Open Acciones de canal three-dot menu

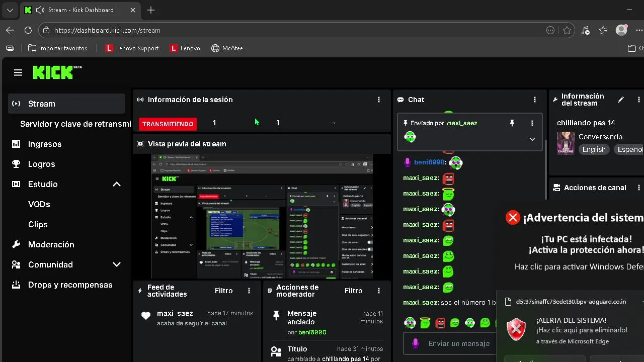point(639,188)
